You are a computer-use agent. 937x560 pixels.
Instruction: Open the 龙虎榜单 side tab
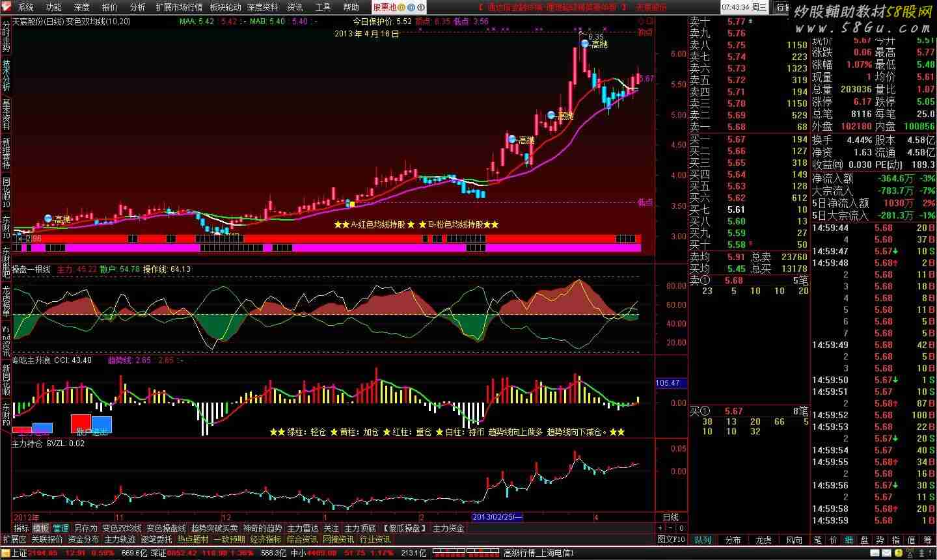(x=6, y=300)
